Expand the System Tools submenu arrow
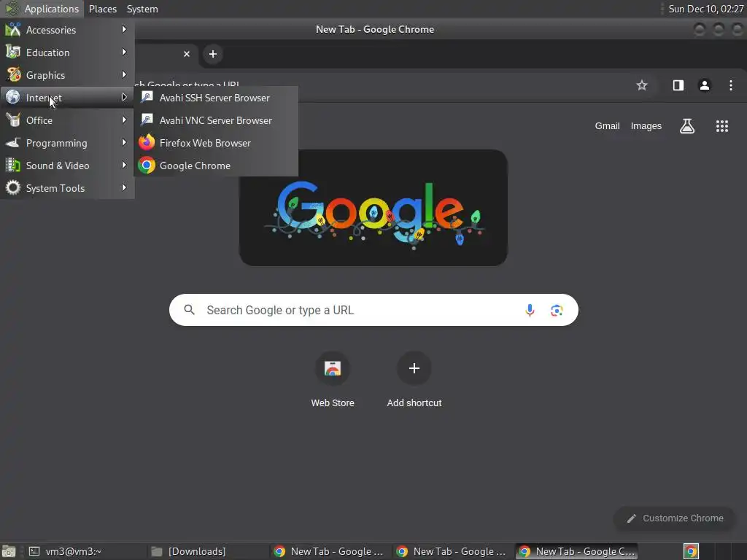Image resolution: width=747 pixels, height=560 pixels. click(x=124, y=187)
